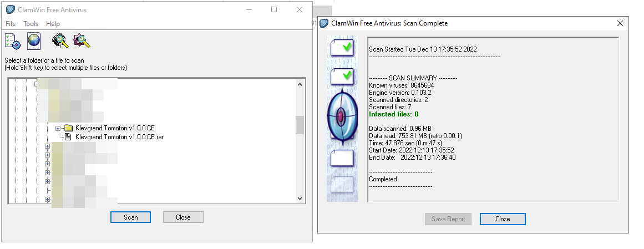The image size is (644, 249).
Task: Open the File menu
Action: (x=11, y=24)
